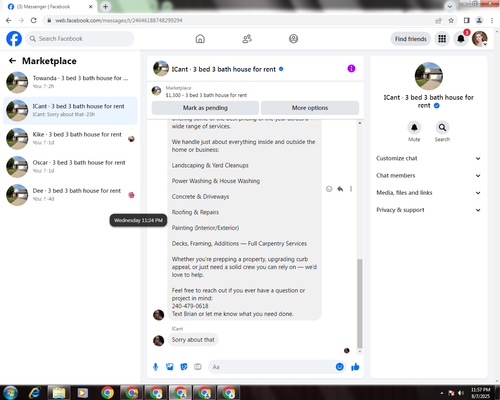500x400 pixels.
Task: Open browser tab search dropdown arrow
Action: 450,6
